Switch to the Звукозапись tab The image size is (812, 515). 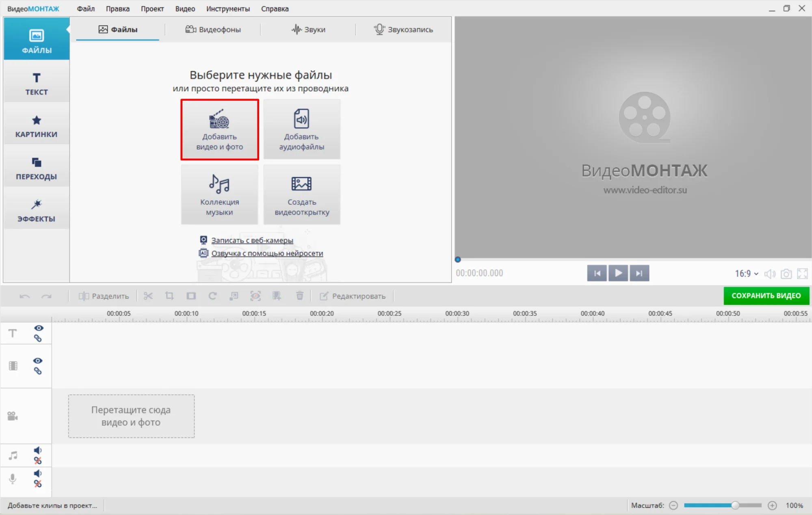click(x=403, y=29)
